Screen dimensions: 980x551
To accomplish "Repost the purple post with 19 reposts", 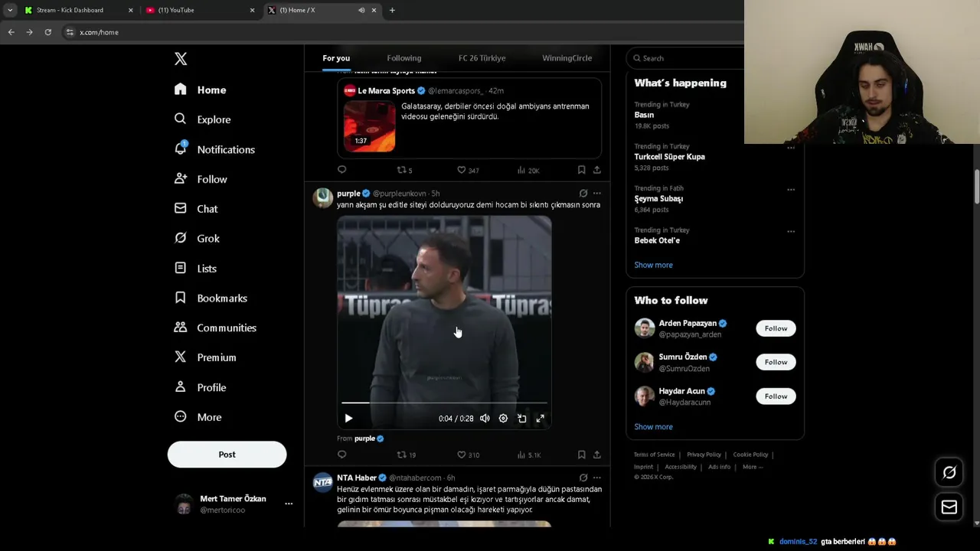I will (406, 455).
